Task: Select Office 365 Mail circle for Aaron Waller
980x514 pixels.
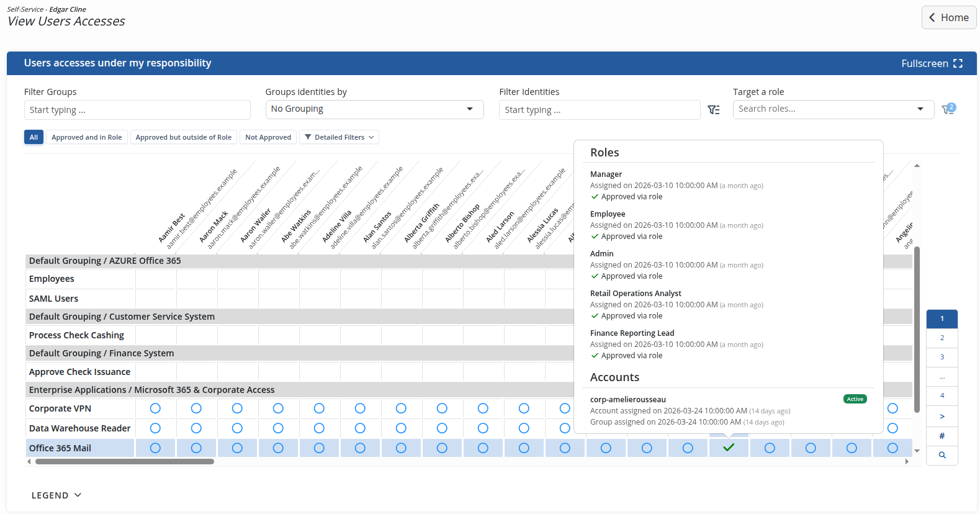Action: coord(237,448)
